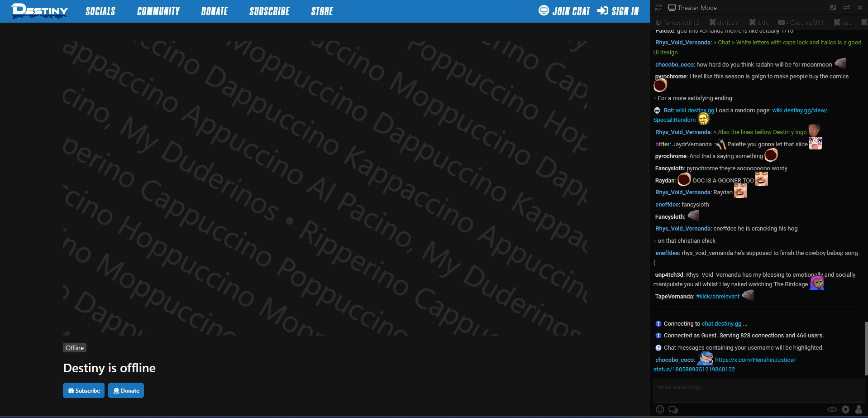Go to the Donate page from the navbar

pyautogui.click(x=215, y=11)
